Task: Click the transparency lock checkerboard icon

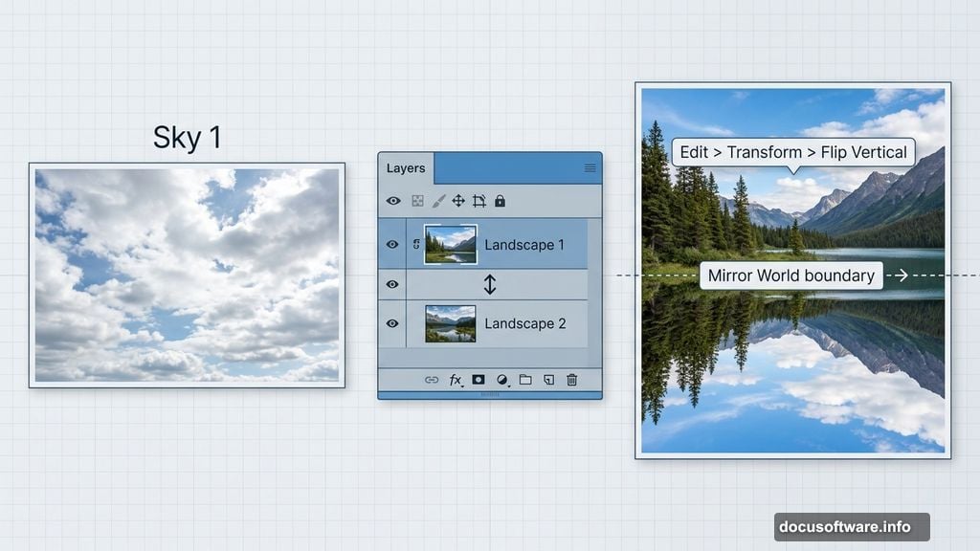Action: point(417,201)
